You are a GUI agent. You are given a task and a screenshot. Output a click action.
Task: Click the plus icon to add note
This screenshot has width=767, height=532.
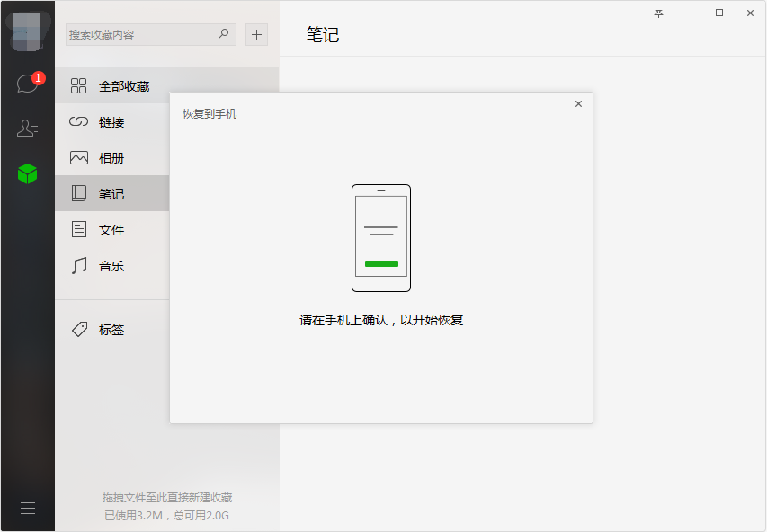pos(256,35)
